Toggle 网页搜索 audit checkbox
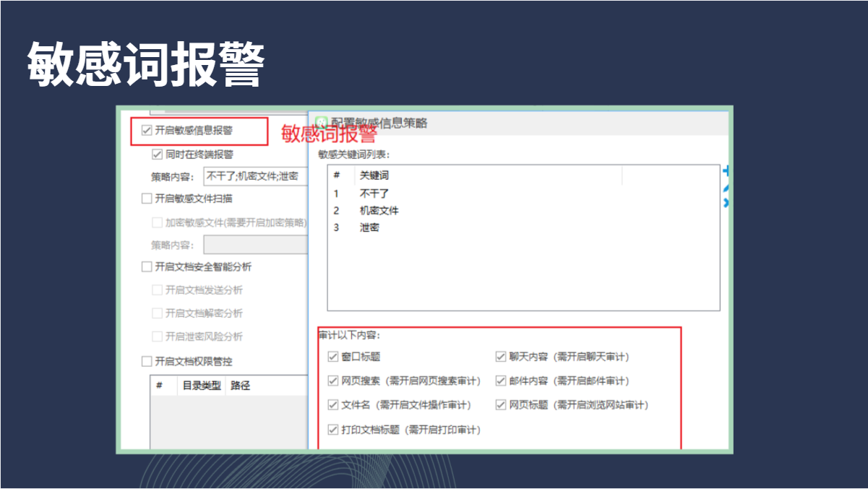Viewport: 868px width, 489px height. tap(333, 381)
